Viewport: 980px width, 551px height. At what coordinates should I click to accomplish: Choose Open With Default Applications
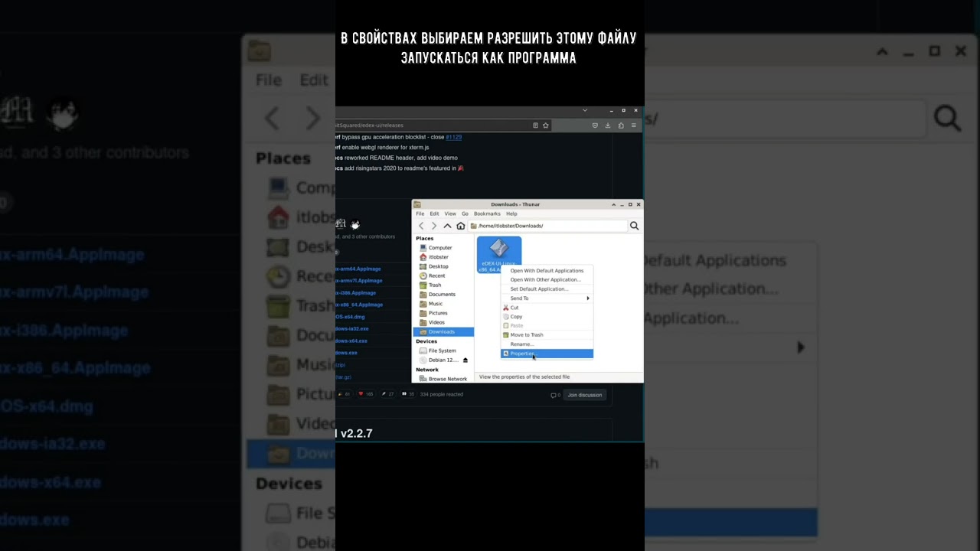[x=547, y=270]
